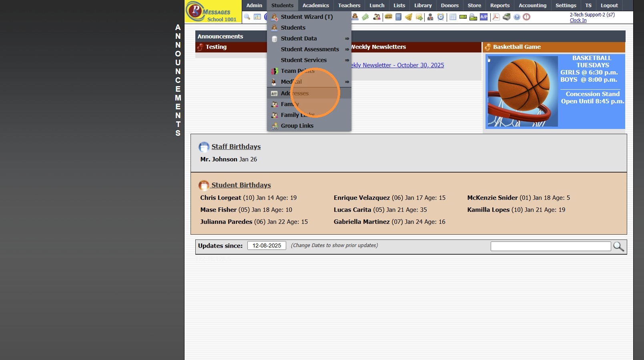Click Mr. Johnson's birthday entry
This screenshot has height=360, width=644.
(x=229, y=159)
